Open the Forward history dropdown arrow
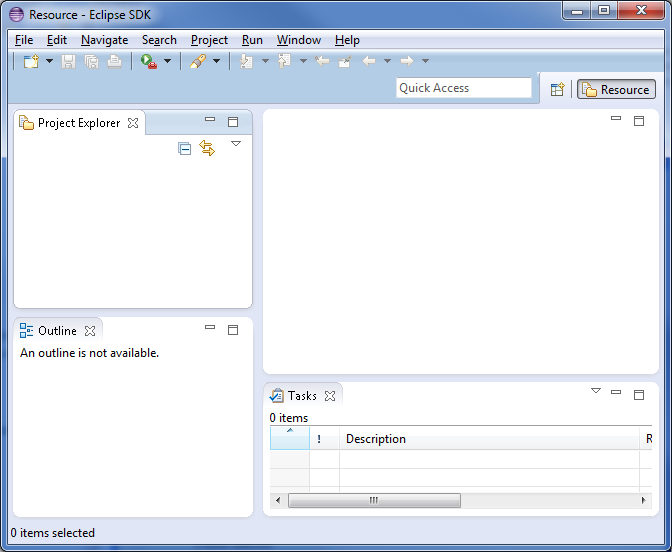The width and height of the screenshot is (672, 552). pos(426,61)
